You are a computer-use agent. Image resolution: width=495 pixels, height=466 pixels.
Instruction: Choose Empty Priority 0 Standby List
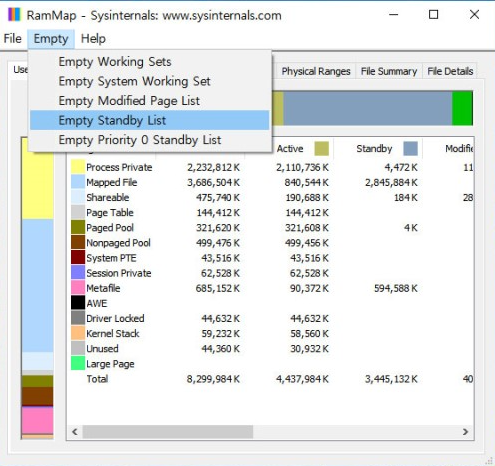[x=149, y=140]
